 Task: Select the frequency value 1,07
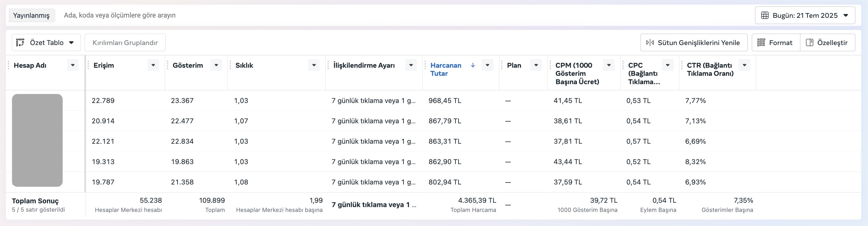(x=241, y=121)
